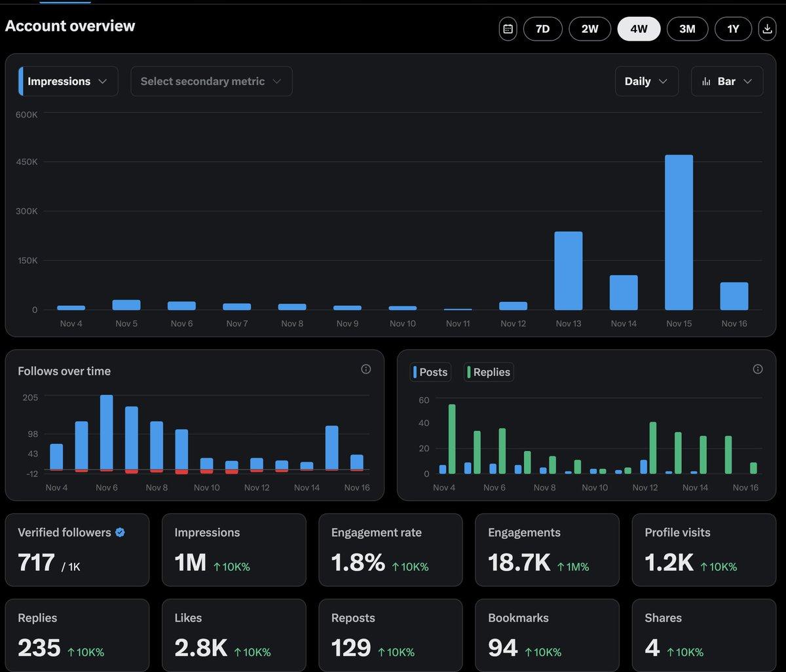The height and width of the screenshot is (672, 786).
Task: Select the 1Y time range
Action: point(733,29)
